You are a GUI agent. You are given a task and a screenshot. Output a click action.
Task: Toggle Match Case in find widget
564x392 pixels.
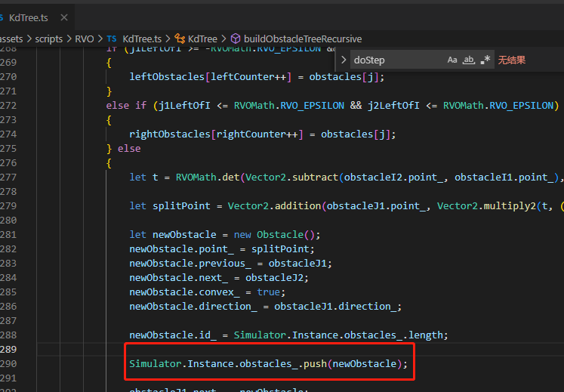(x=452, y=60)
